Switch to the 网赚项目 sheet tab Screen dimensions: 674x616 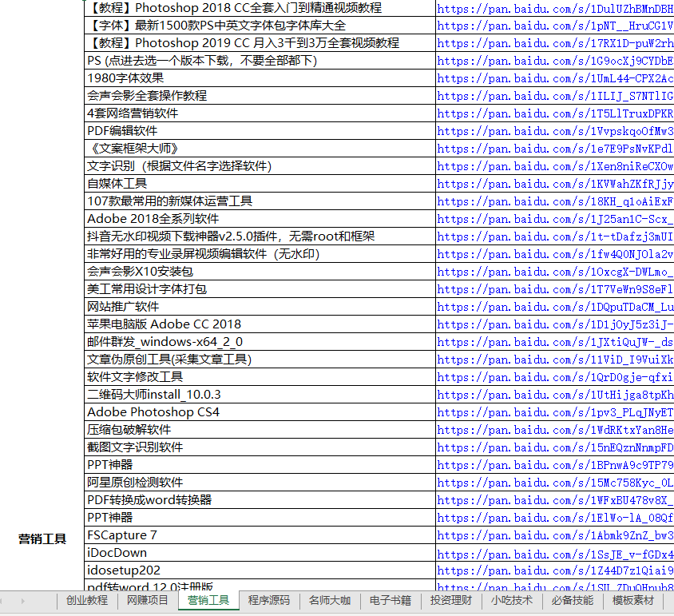point(149,600)
